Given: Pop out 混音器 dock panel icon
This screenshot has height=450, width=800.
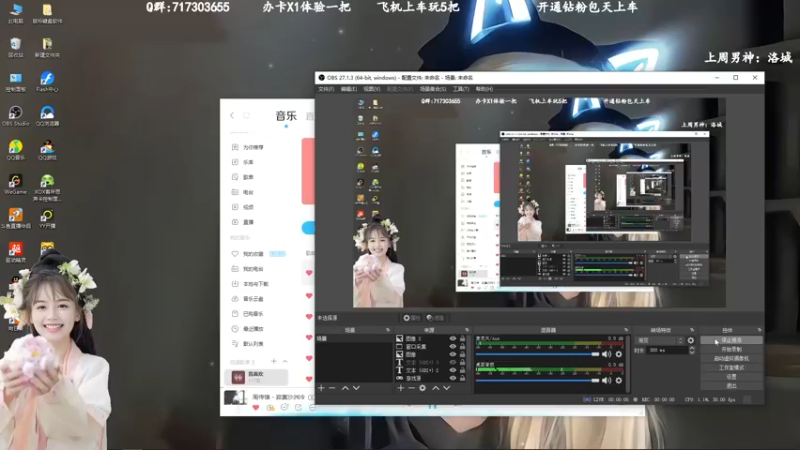Looking at the screenshot, I should [x=626, y=330].
